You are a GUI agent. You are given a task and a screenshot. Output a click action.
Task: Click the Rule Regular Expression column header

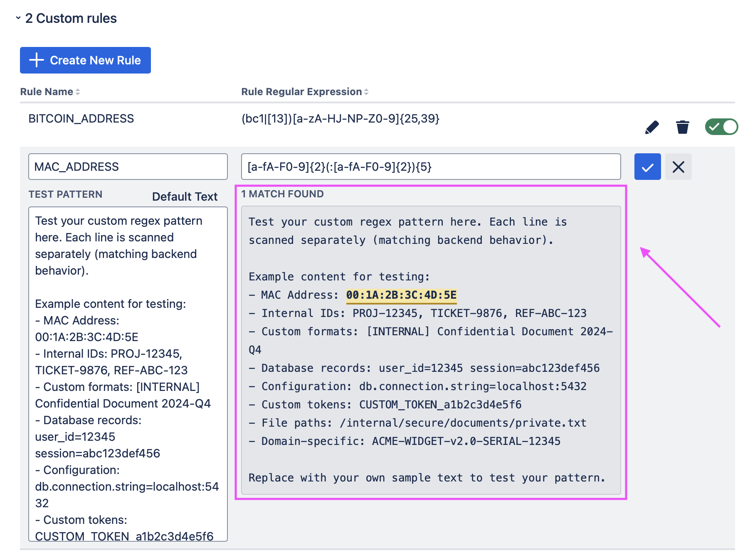(x=301, y=92)
